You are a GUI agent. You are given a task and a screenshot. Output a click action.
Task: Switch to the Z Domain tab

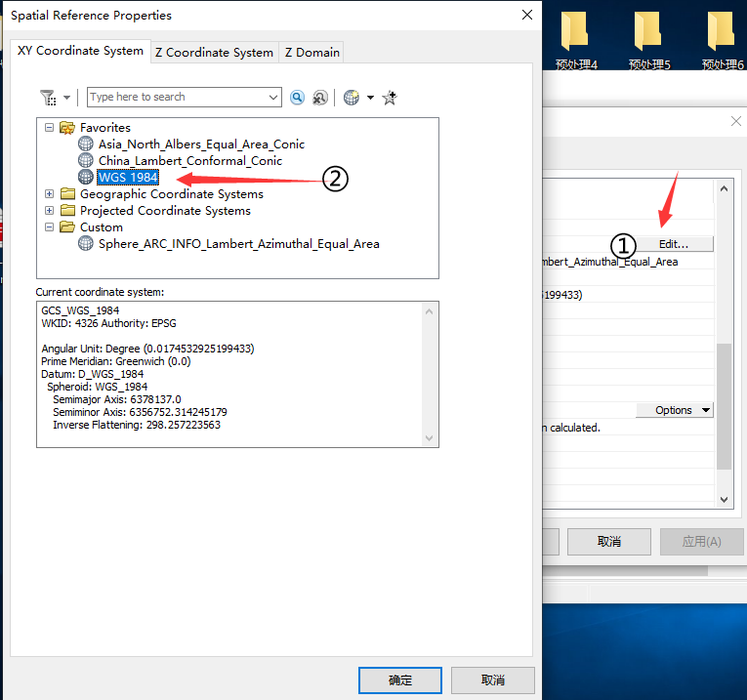pos(311,53)
